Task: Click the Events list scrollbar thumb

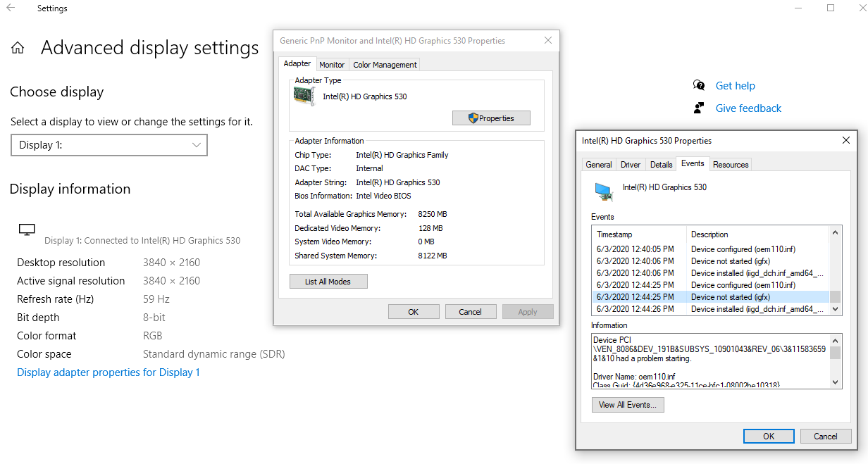Action: click(x=836, y=296)
